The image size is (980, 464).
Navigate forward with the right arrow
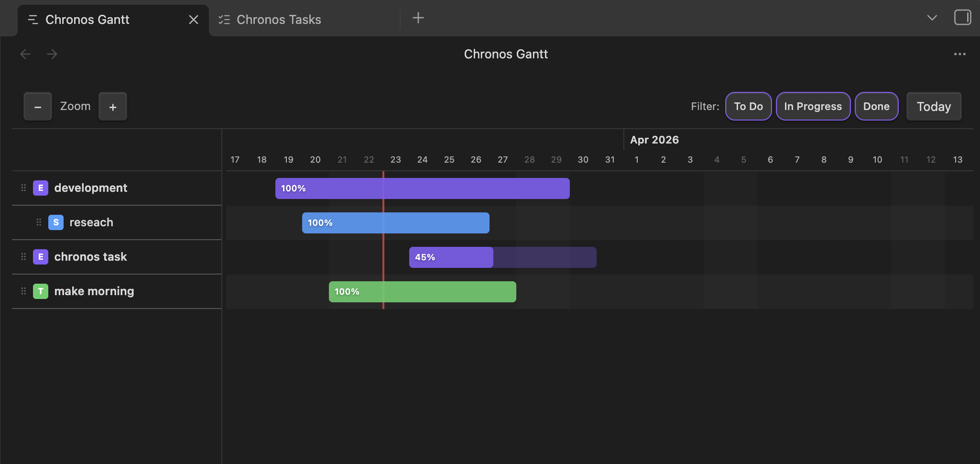tap(52, 54)
